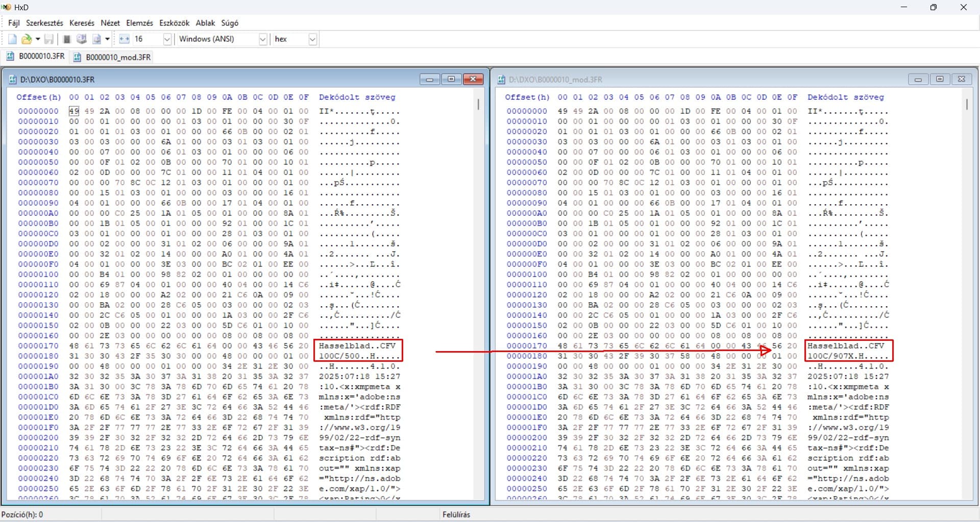The height and width of the screenshot is (522, 980).
Task: Maximize the B0000010_mod.3FR child window
Action: (940, 79)
